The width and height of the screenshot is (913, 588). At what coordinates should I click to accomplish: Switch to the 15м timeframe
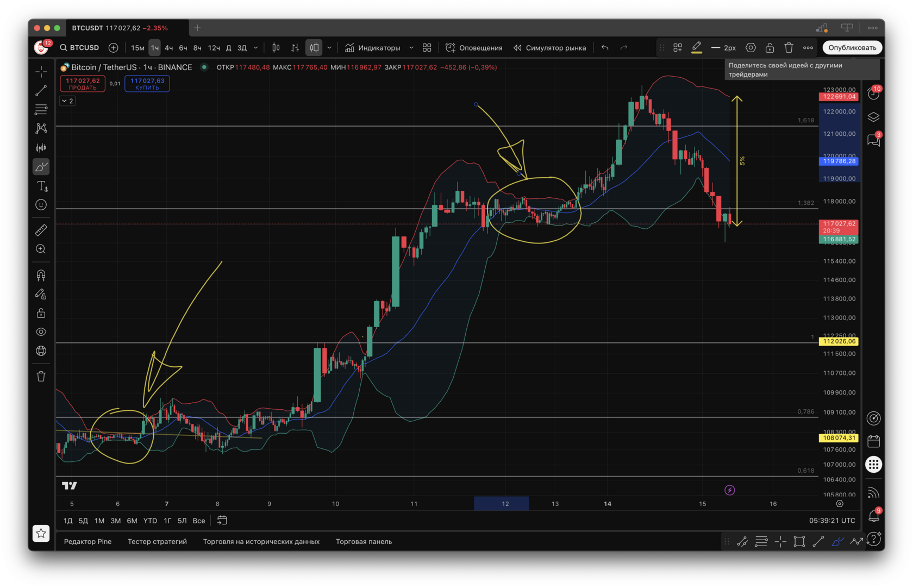coord(137,48)
